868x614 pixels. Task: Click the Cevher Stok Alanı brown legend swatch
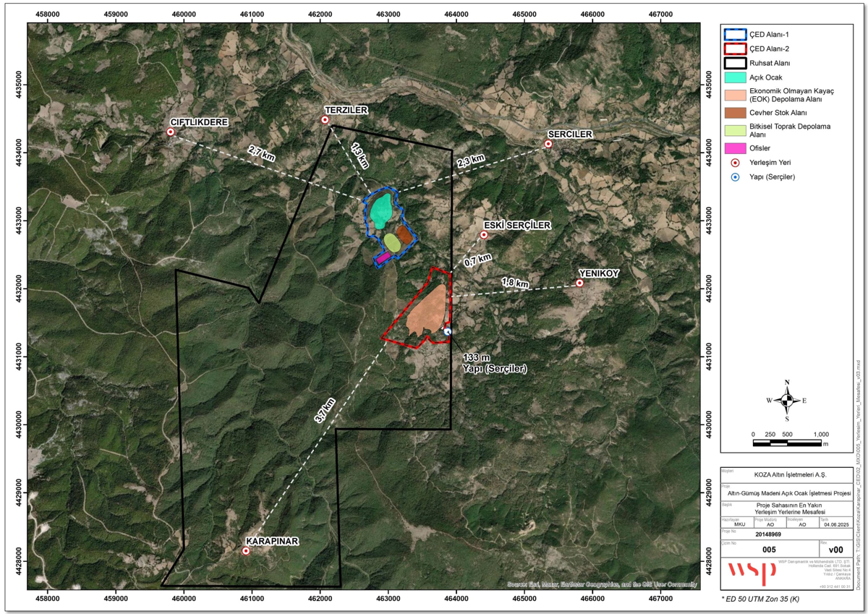coord(735,113)
